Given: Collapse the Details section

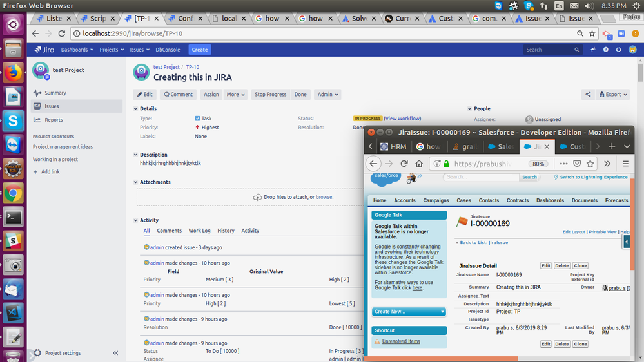Looking at the screenshot, I should point(135,109).
